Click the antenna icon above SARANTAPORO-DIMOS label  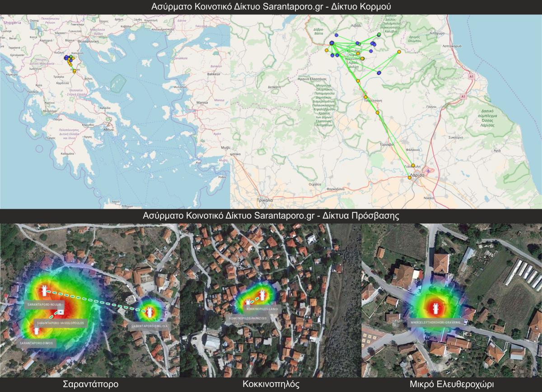coord(37,331)
